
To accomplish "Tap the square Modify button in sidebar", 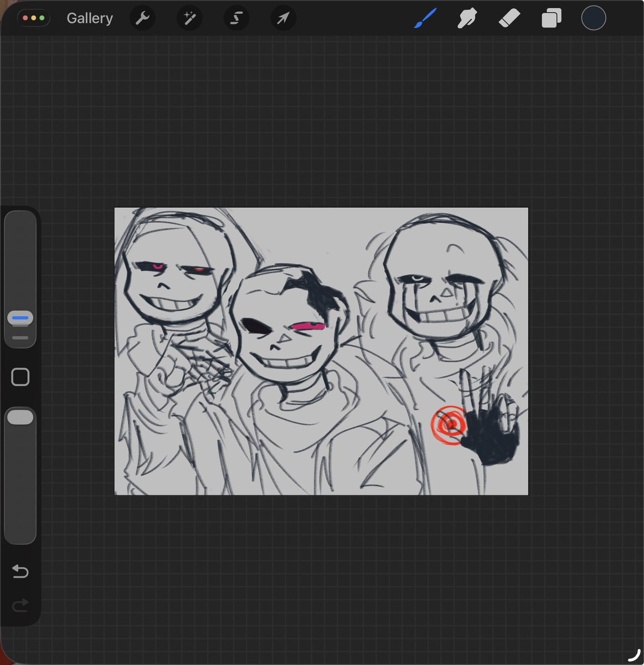I will click(20, 377).
